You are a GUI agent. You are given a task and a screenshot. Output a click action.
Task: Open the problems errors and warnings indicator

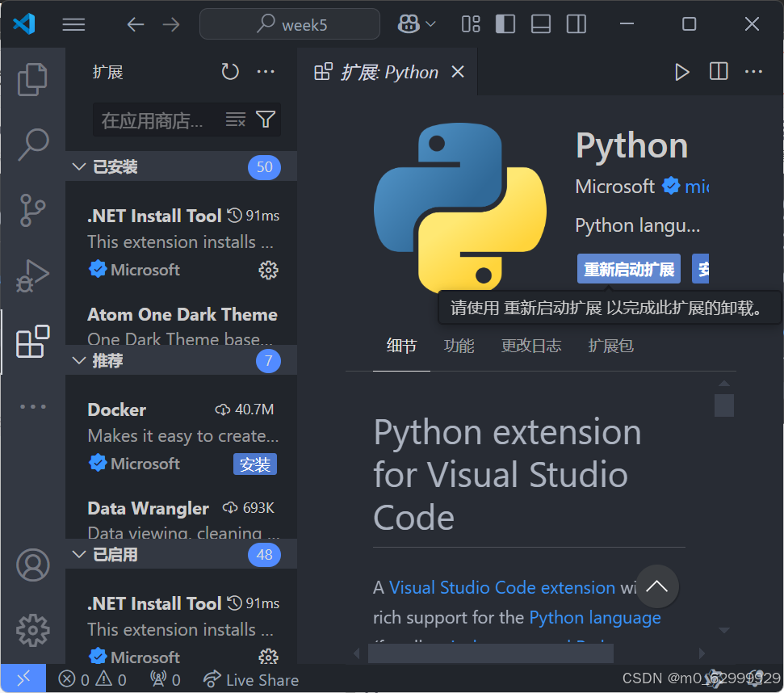[x=93, y=679]
